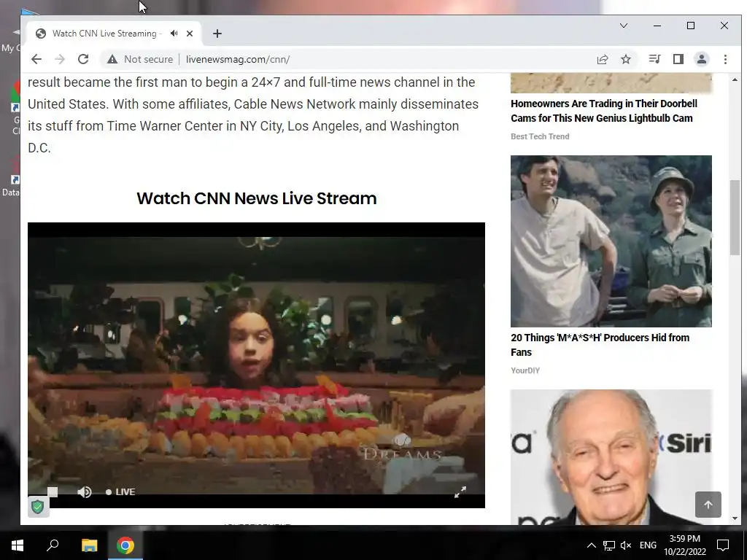The image size is (747, 560).
Task: Open the Windows notification center
Action: click(x=723, y=545)
